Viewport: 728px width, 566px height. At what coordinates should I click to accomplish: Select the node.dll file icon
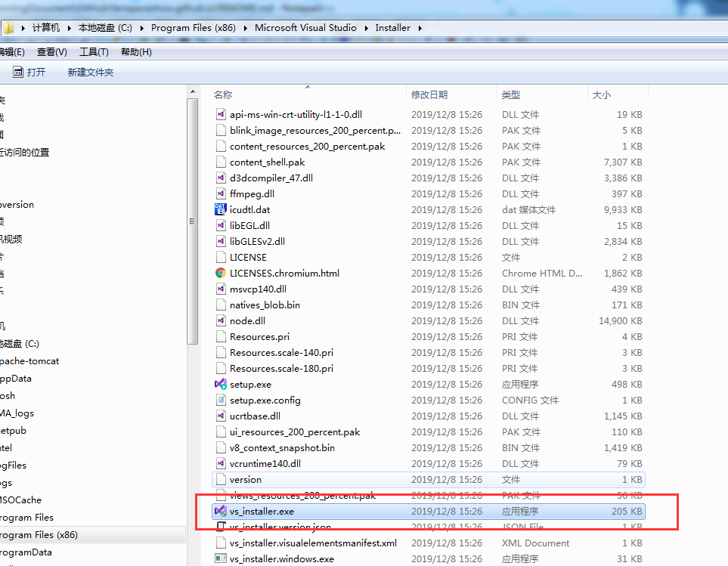(221, 320)
